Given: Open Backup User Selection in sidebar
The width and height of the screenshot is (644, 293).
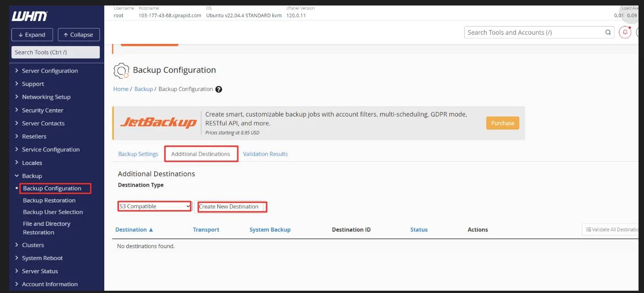Looking at the screenshot, I should click(x=53, y=212).
